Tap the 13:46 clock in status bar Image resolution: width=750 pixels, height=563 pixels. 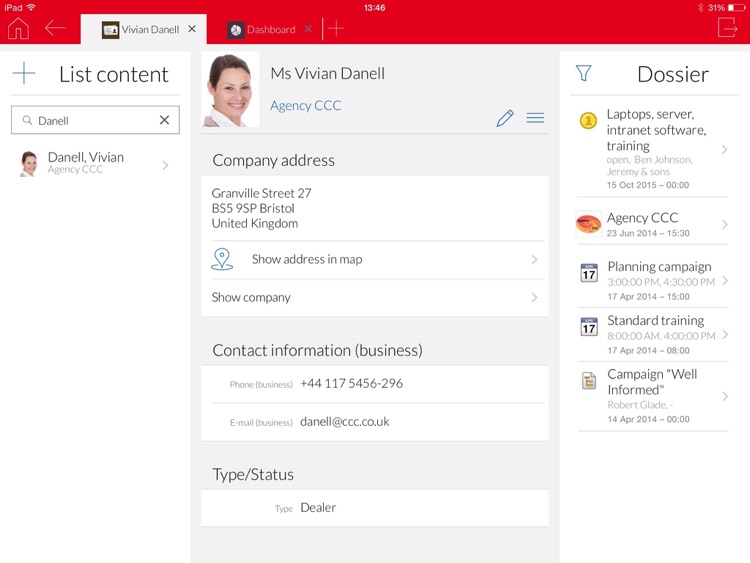click(375, 8)
